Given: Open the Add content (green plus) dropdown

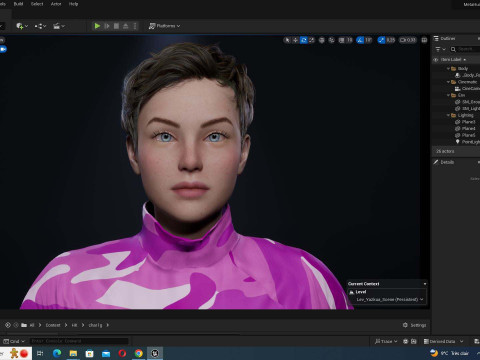Looking at the screenshot, I should pyautogui.click(x=22, y=26).
